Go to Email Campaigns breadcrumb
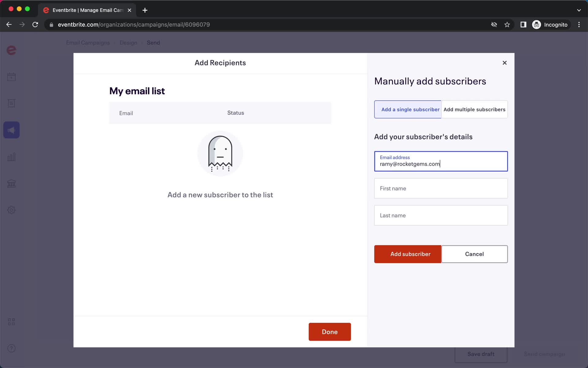The width and height of the screenshot is (588, 368). point(88,43)
